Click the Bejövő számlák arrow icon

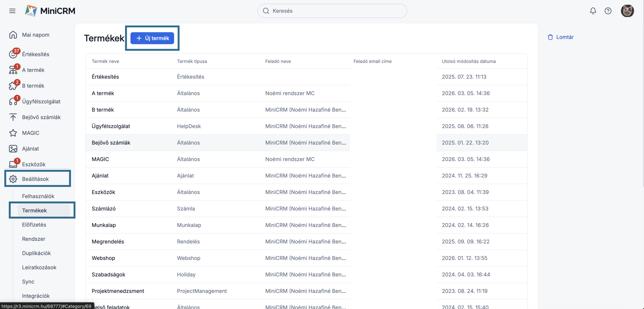click(x=13, y=117)
